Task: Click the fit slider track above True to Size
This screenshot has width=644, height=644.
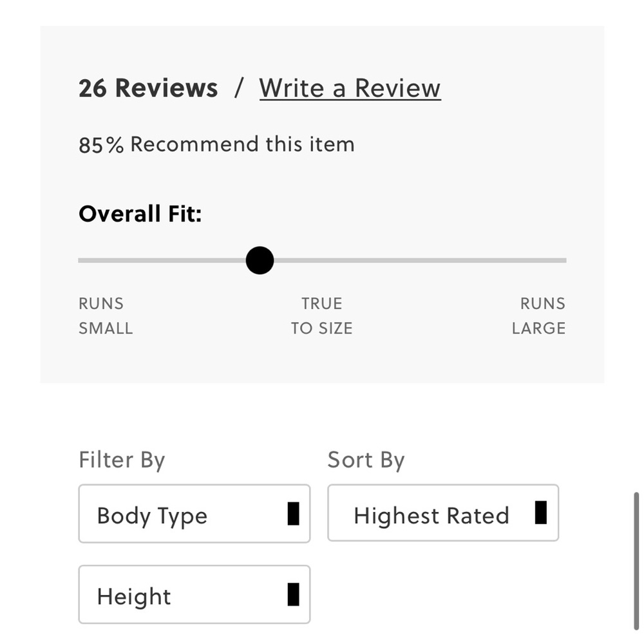Action: tap(322, 261)
